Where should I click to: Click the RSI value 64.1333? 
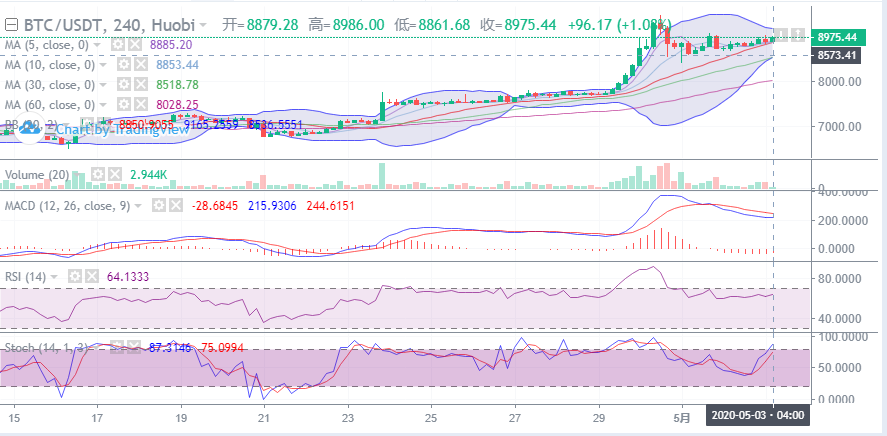[128, 277]
